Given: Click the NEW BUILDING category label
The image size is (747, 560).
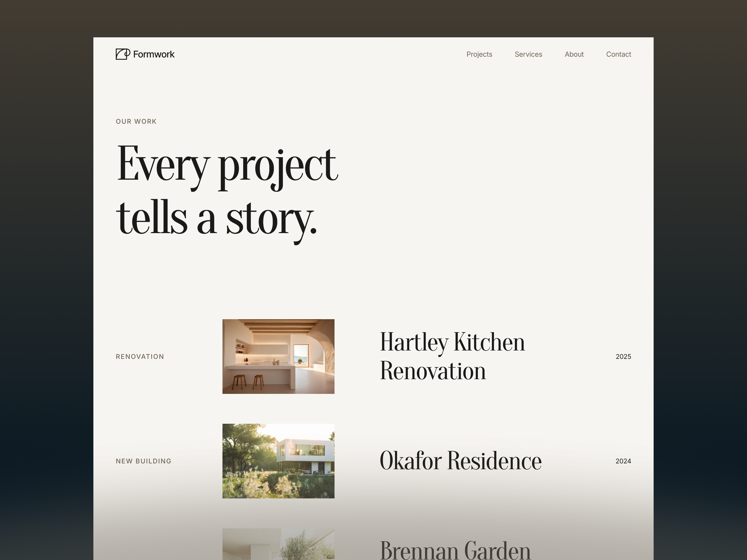Looking at the screenshot, I should 144,461.
